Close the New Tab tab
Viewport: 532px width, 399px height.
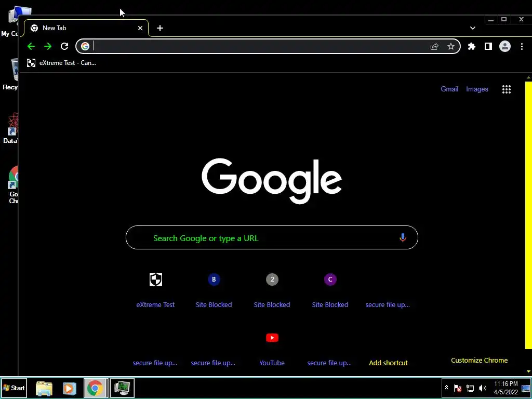click(140, 28)
